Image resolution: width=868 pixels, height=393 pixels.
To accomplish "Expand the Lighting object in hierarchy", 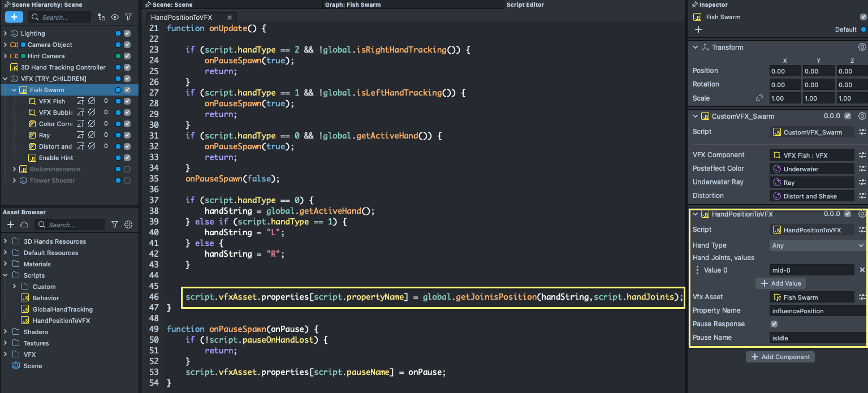I will tap(6, 33).
